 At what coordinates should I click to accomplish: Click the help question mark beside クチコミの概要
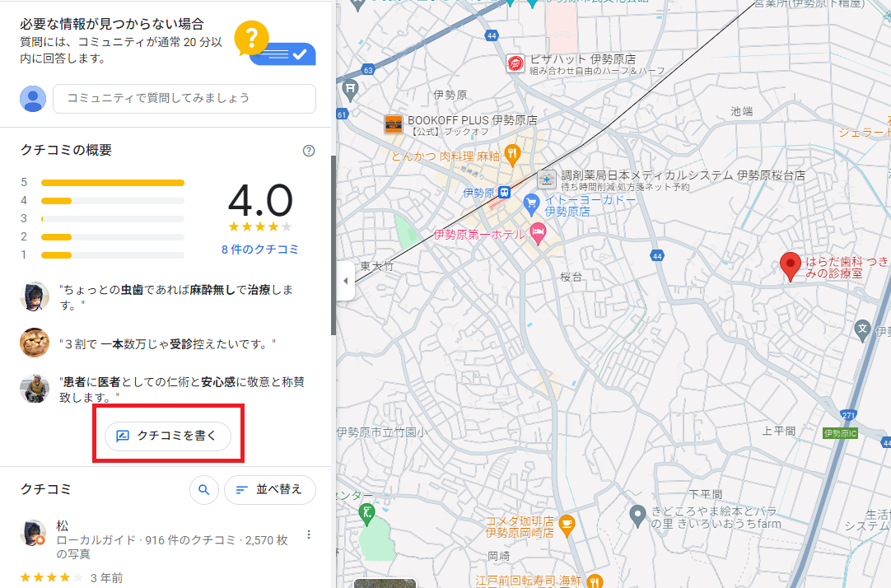click(308, 151)
